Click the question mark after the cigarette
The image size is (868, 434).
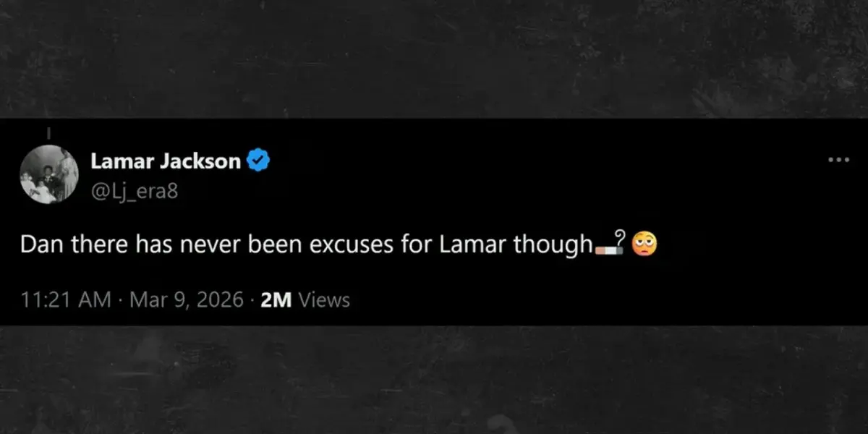click(619, 242)
